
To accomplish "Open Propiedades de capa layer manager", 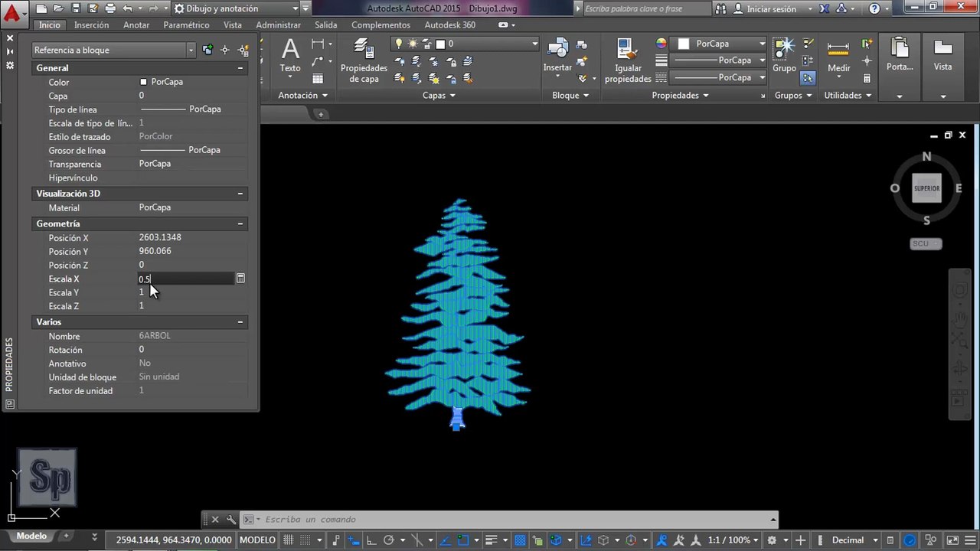I will [364, 60].
